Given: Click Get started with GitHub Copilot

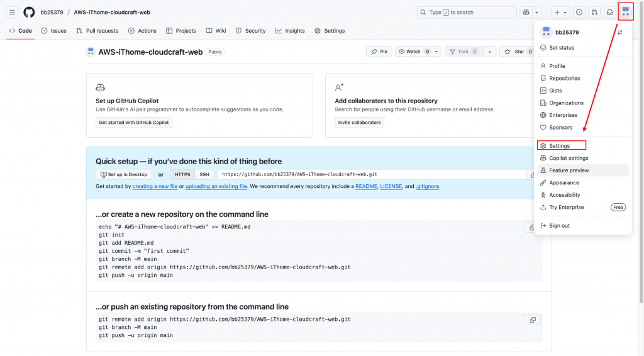Looking at the screenshot, I should [x=134, y=123].
